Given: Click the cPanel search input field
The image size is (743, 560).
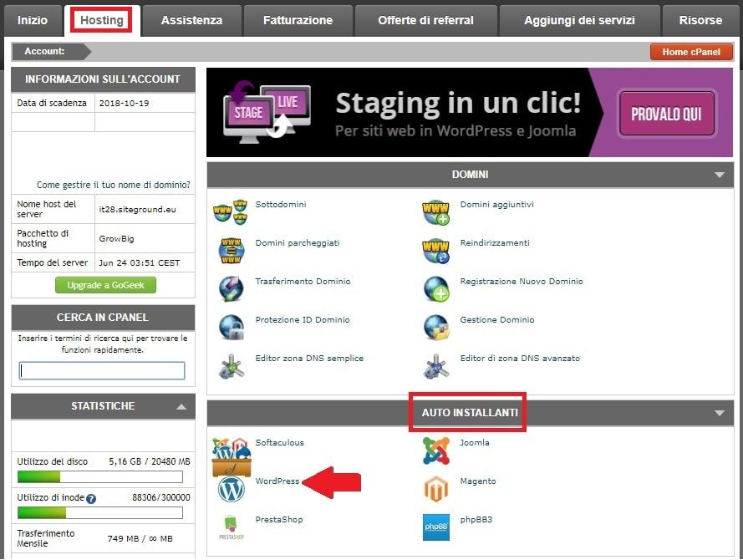Looking at the screenshot, I should tap(102, 371).
